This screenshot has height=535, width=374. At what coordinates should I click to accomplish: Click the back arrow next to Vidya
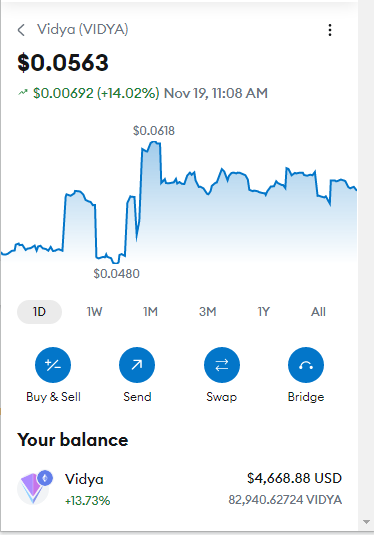coord(21,30)
